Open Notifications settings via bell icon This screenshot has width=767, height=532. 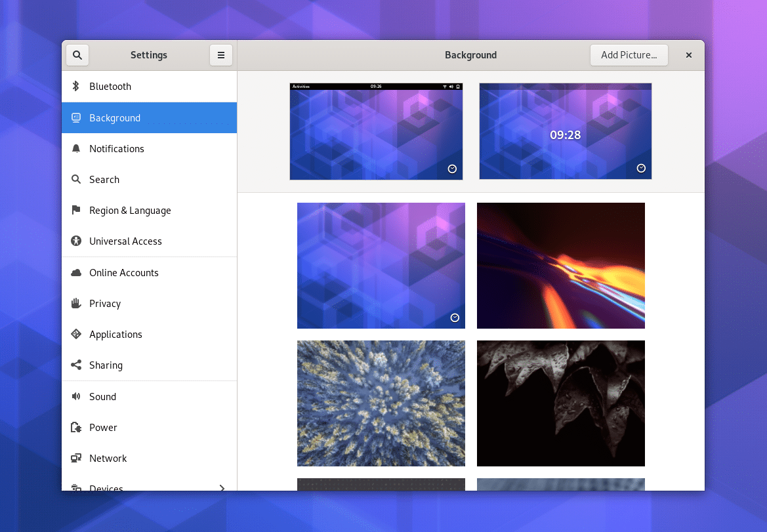(x=76, y=148)
